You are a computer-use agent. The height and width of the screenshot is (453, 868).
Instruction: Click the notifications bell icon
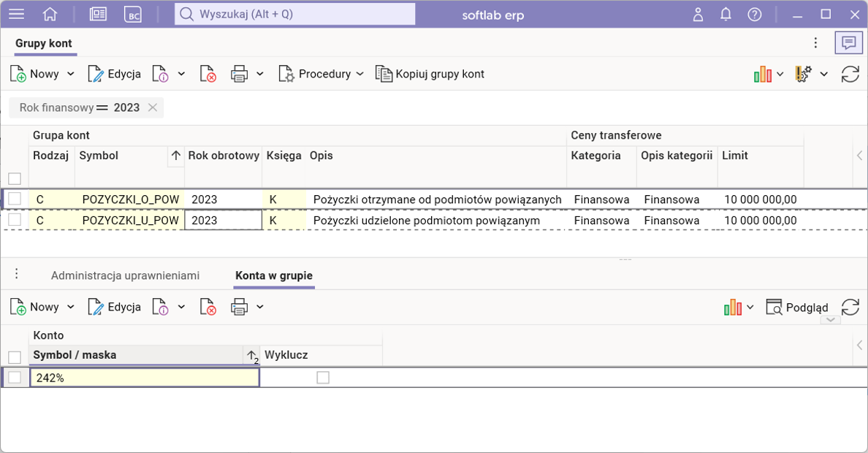pyautogui.click(x=726, y=15)
